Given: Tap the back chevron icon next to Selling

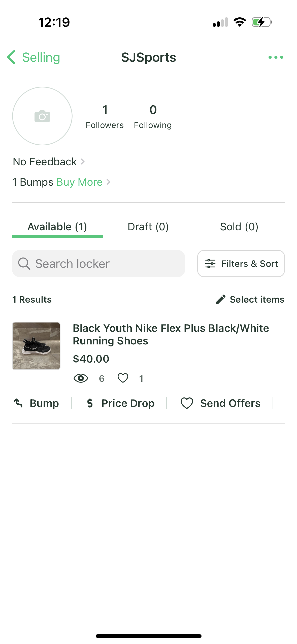Looking at the screenshot, I should (11, 57).
